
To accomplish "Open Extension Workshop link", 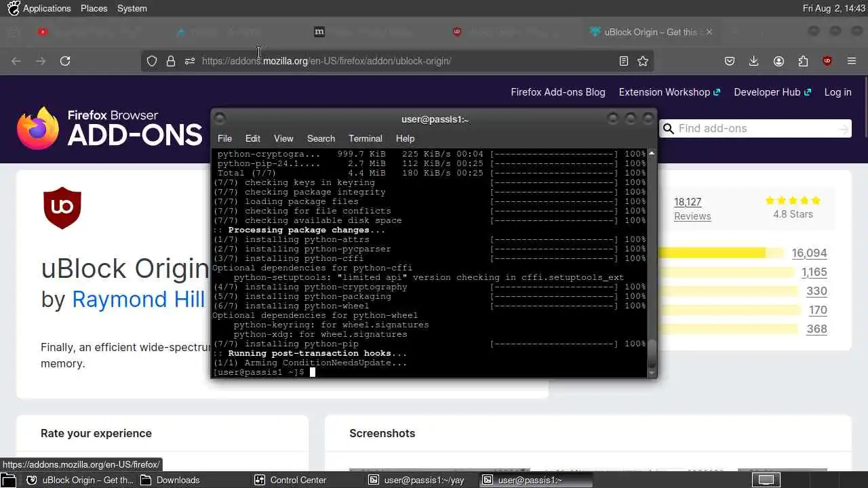I will (669, 92).
